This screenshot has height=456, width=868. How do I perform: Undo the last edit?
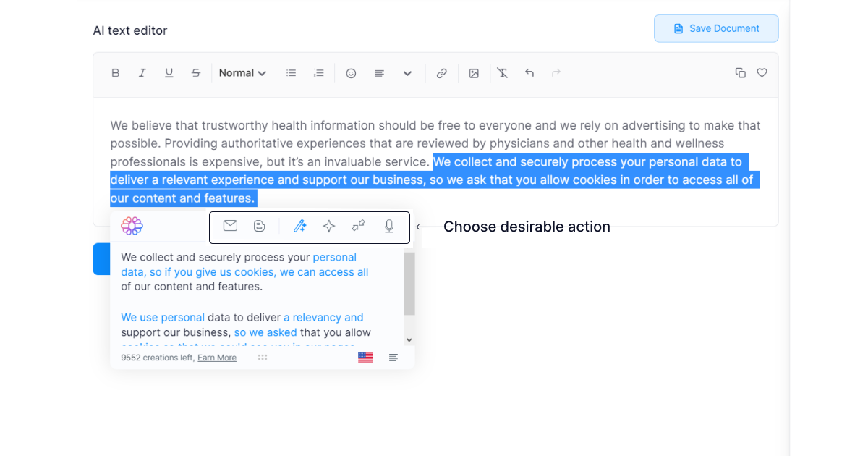[x=529, y=73]
